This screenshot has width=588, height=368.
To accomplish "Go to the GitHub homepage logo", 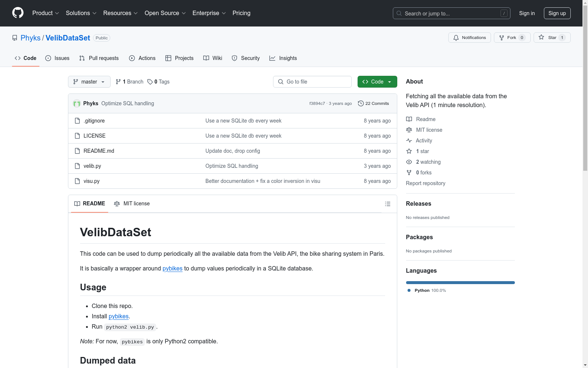I will click(18, 13).
